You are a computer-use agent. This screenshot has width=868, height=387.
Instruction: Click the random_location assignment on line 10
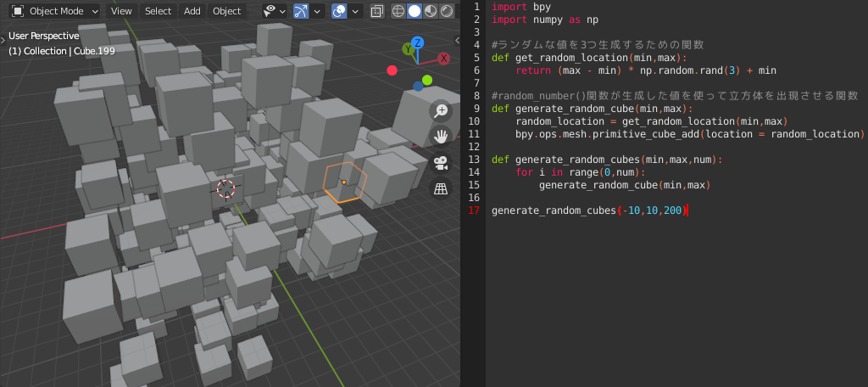click(652, 121)
